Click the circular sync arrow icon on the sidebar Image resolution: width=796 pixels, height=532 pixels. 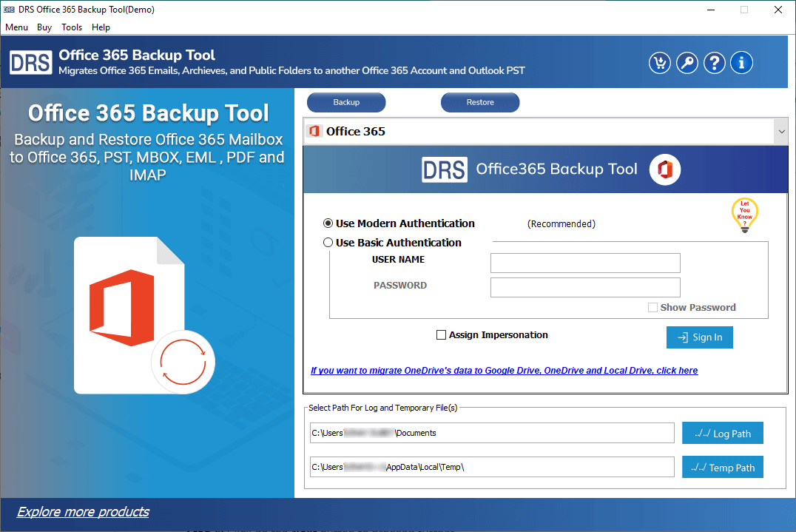click(183, 363)
